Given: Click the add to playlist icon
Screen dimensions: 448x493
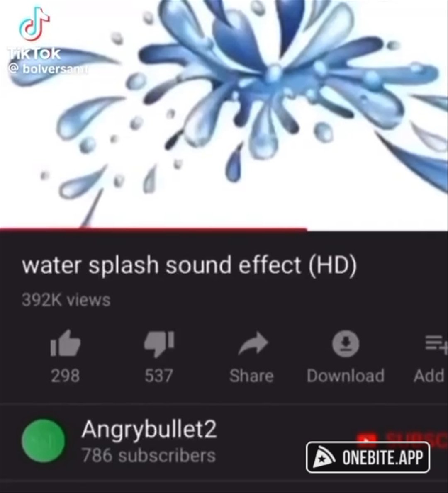Looking at the screenshot, I should (x=436, y=344).
